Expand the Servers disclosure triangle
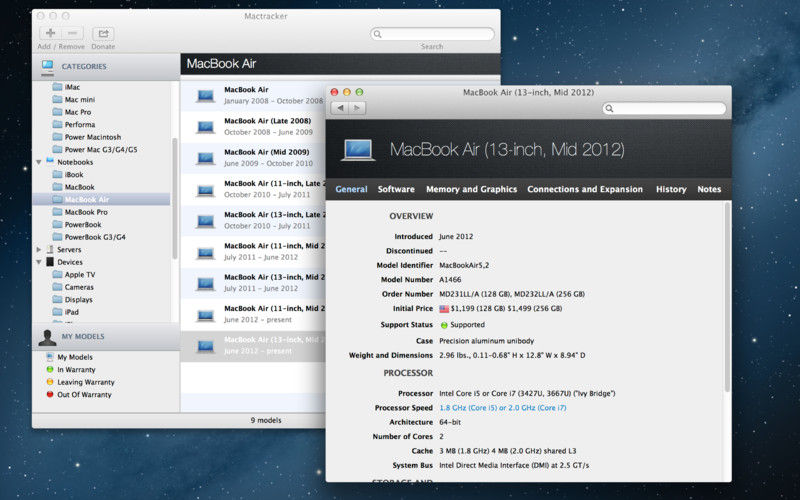Image resolution: width=800 pixels, height=500 pixels. tap(39, 249)
